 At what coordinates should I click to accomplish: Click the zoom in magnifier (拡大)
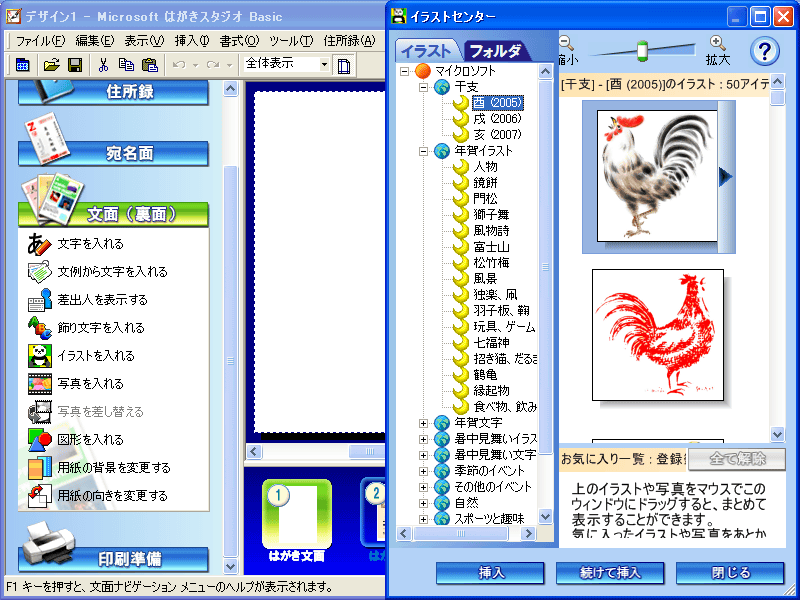coord(717,43)
